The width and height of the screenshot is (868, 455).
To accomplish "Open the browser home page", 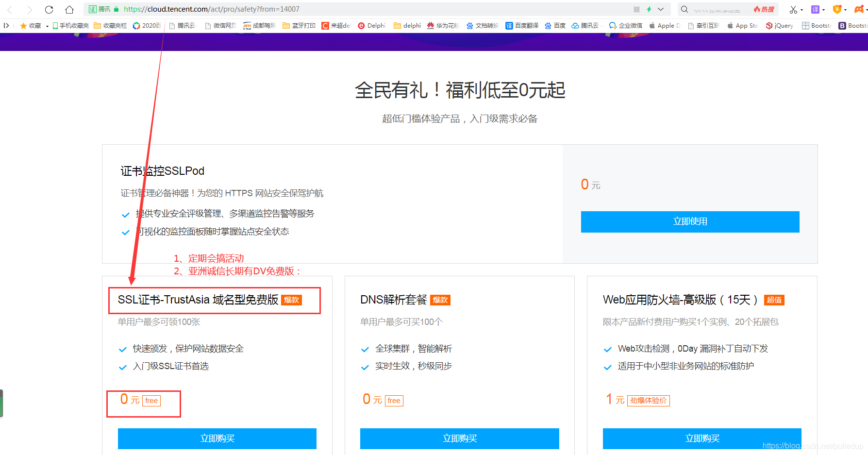I will pos(69,9).
